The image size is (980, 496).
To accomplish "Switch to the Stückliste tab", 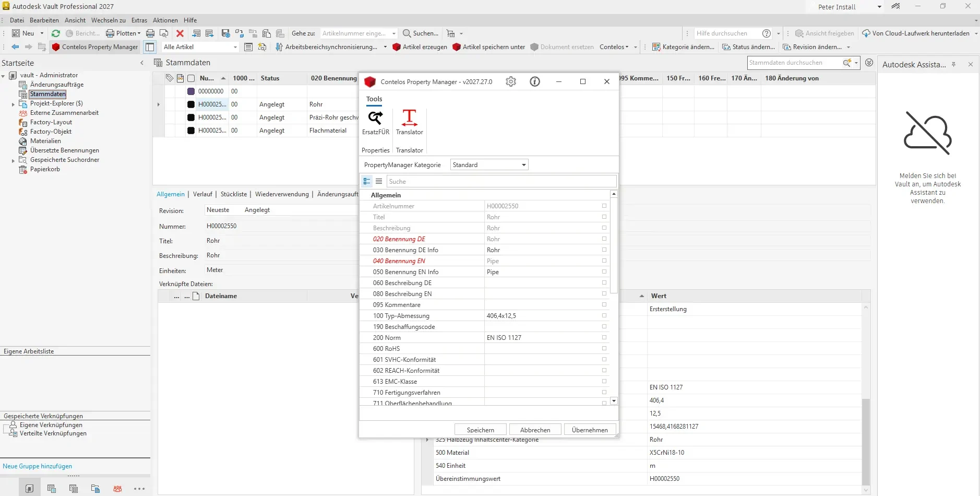I will point(234,194).
